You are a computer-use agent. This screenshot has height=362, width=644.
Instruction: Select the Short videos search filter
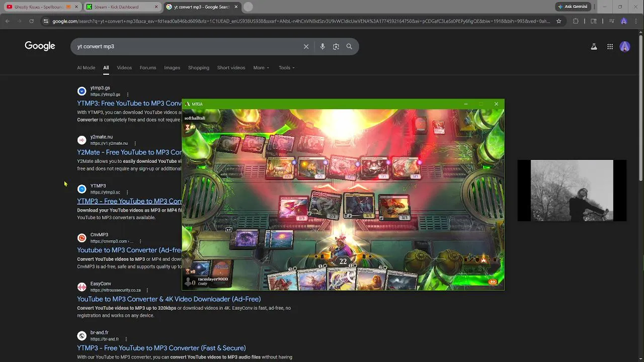click(231, 67)
